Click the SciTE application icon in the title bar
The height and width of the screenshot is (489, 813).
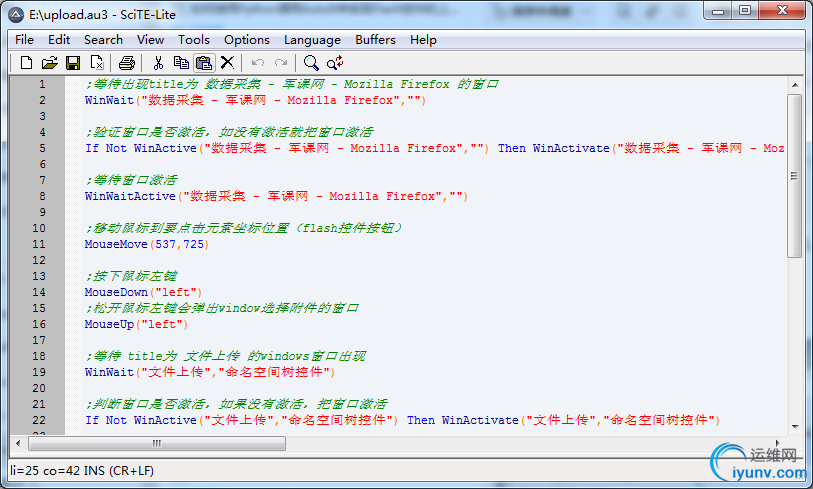[x=16, y=15]
